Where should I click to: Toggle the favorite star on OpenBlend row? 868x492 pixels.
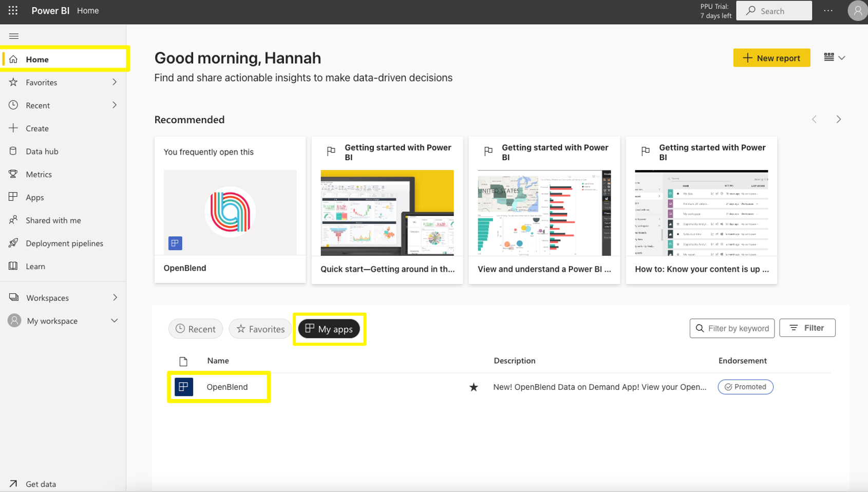click(x=474, y=387)
